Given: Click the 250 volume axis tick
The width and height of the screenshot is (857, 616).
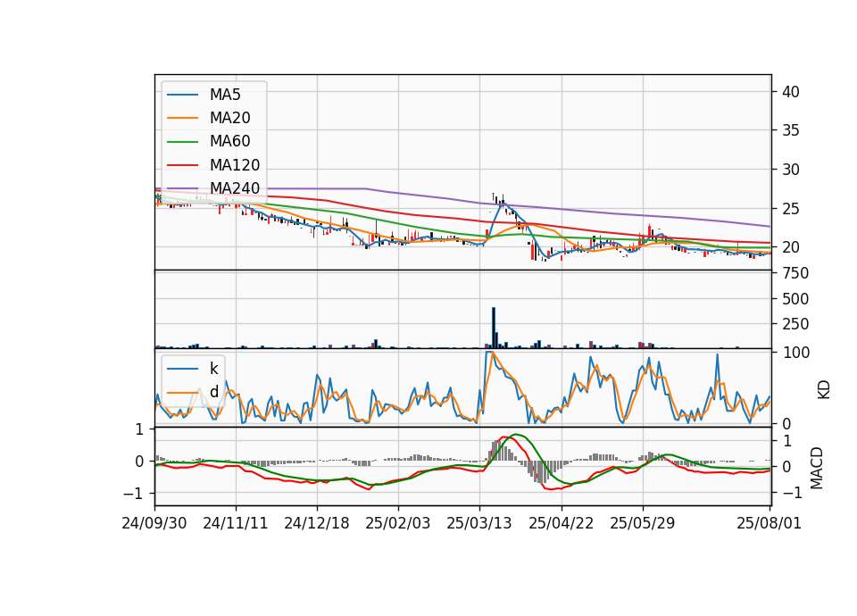Looking at the screenshot, I should [795, 324].
